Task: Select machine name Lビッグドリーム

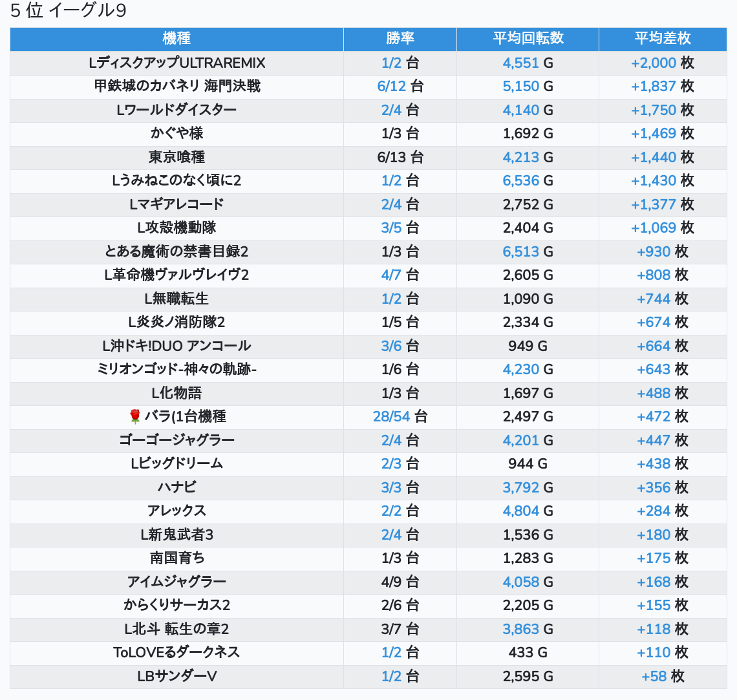Action: [176, 463]
